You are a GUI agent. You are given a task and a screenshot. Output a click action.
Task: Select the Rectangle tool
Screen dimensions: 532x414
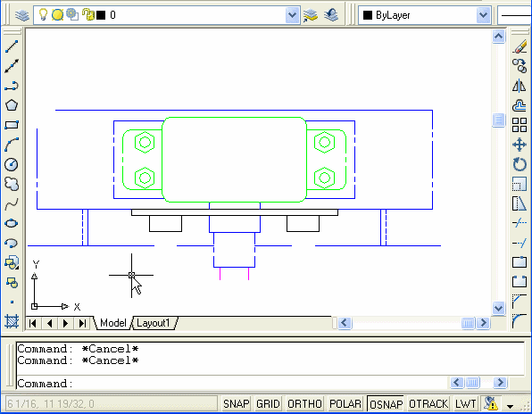click(12, 125)
